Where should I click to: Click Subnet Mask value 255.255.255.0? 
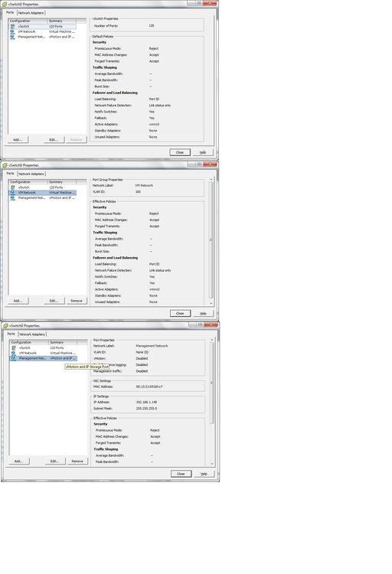(146, 408)
